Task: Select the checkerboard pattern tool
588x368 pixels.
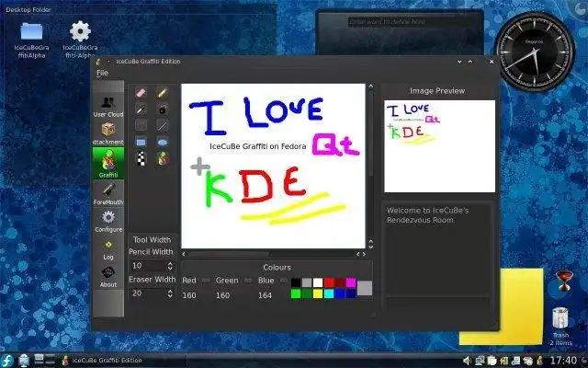Action: coord(141,159)
